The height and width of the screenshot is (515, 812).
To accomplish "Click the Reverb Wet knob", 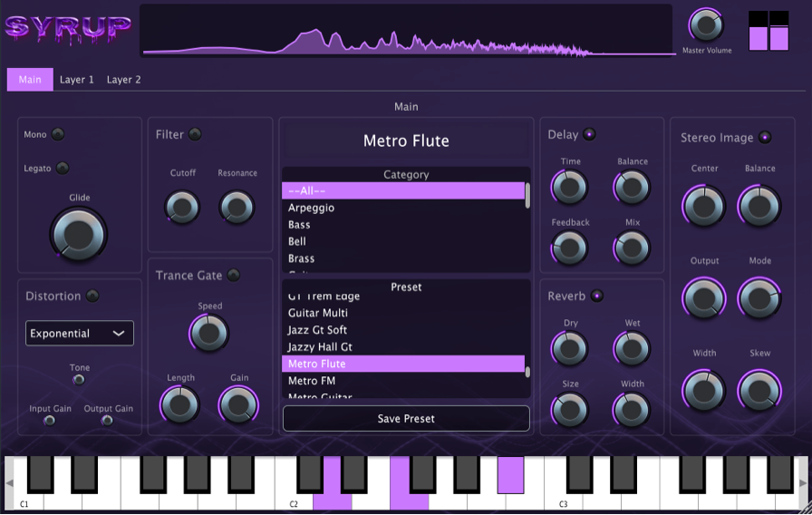I will tap(632, 348).
